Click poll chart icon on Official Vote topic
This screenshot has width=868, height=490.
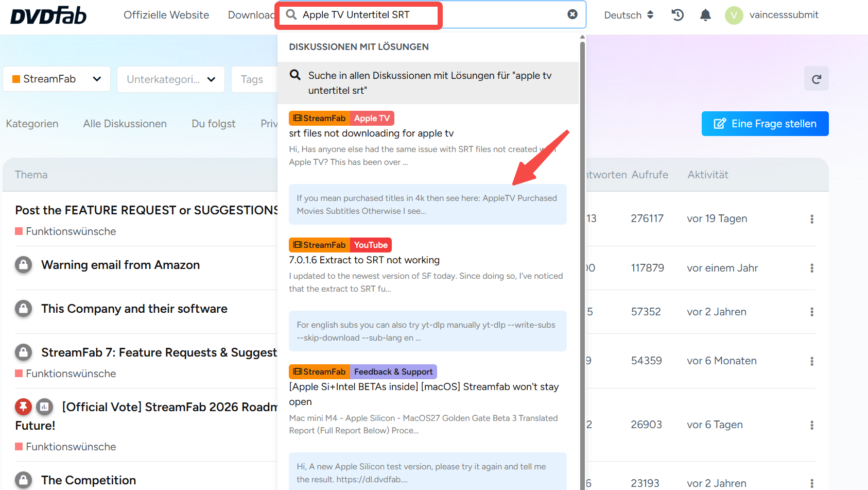pos(44,407)
